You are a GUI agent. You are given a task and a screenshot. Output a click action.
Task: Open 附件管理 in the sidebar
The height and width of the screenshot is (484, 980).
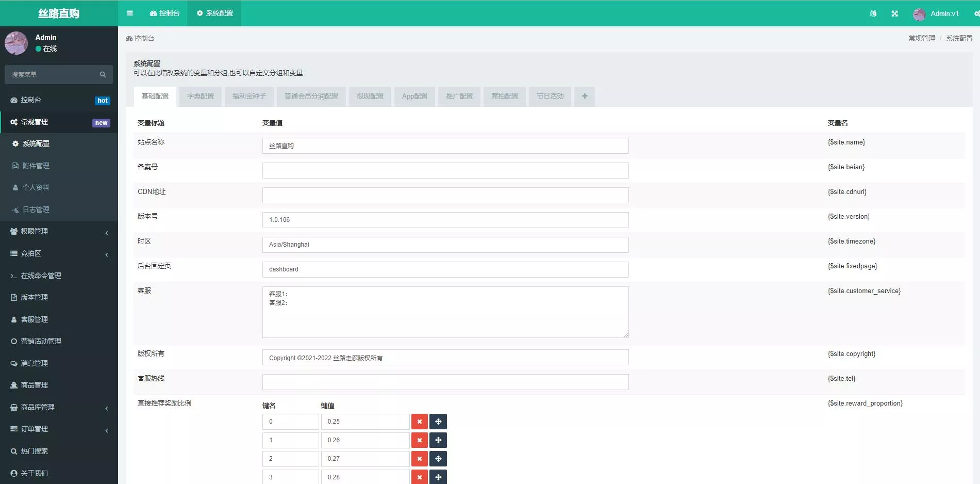coord(36,166)
